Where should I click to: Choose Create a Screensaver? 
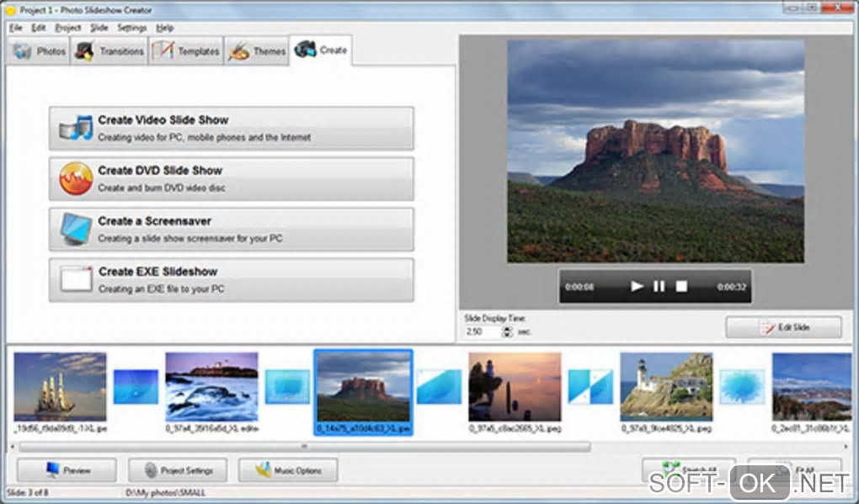pyautogui.click(x=232, y=230)
